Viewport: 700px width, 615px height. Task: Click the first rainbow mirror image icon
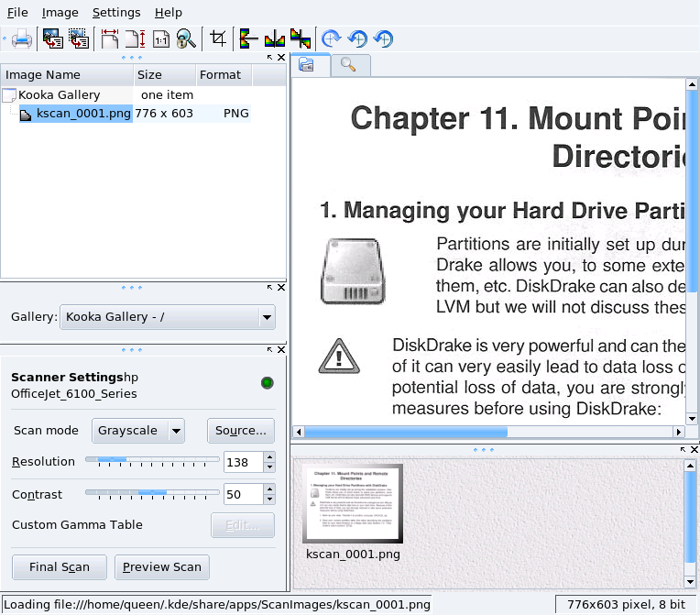pyautogui.click(x=248, y=38)
